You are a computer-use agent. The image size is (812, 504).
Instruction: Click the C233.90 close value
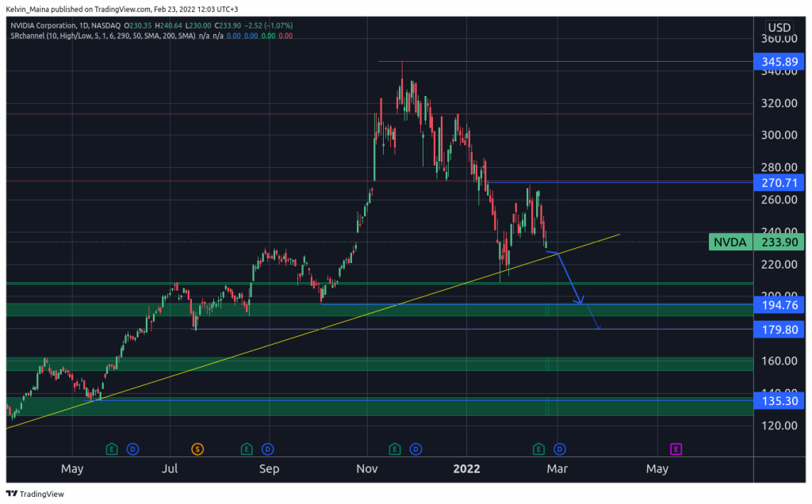click(x=228, y=25)
